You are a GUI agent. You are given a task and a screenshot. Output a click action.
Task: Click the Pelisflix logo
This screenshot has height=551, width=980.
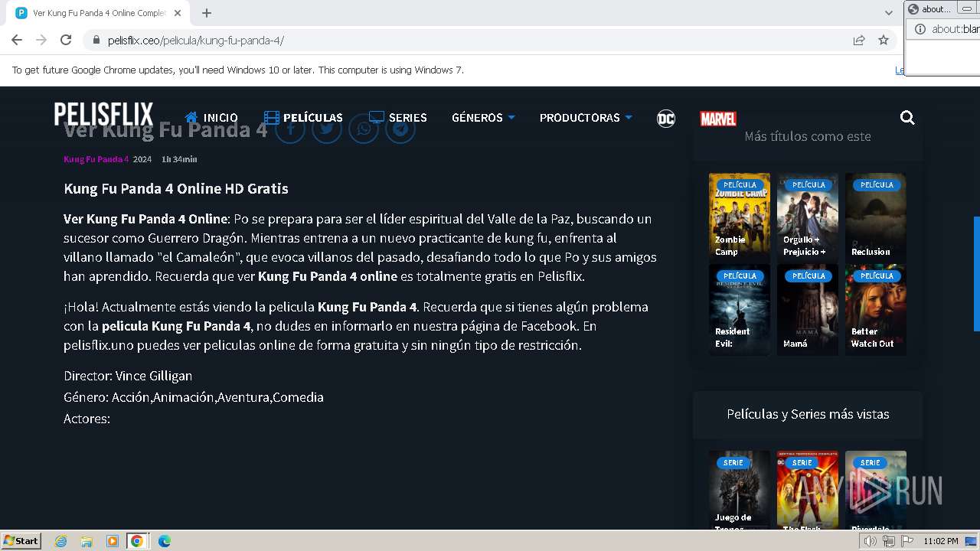pyautogui.click(x=103, y=115)
